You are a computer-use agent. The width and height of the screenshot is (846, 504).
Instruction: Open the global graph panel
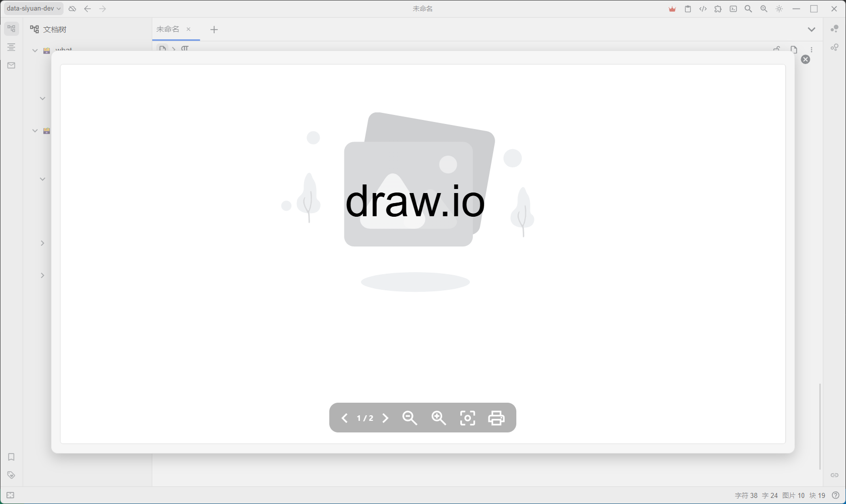(834, 47)
